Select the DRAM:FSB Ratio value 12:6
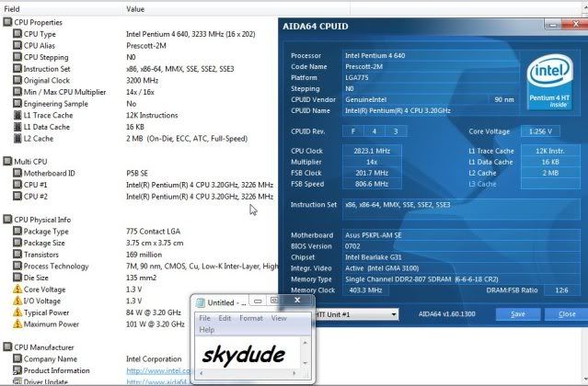Screen dimensions: 588x386 561,290
